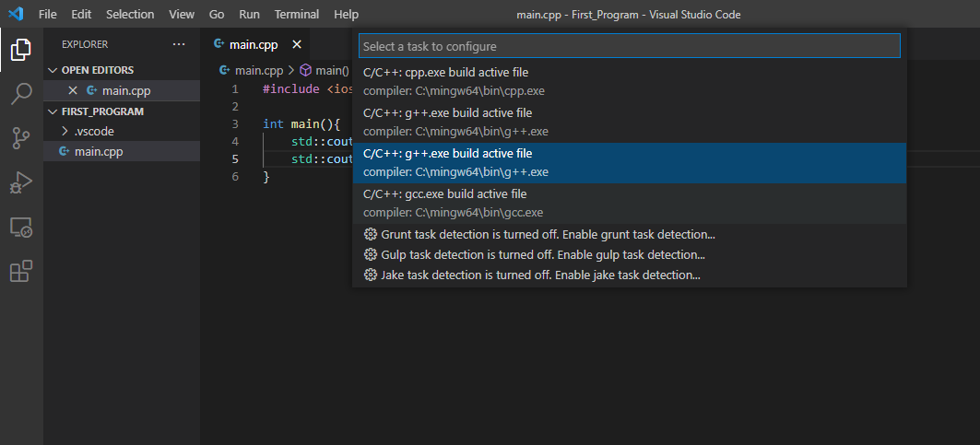
Task: Open the Remote Explorer view
Action: 21,227
